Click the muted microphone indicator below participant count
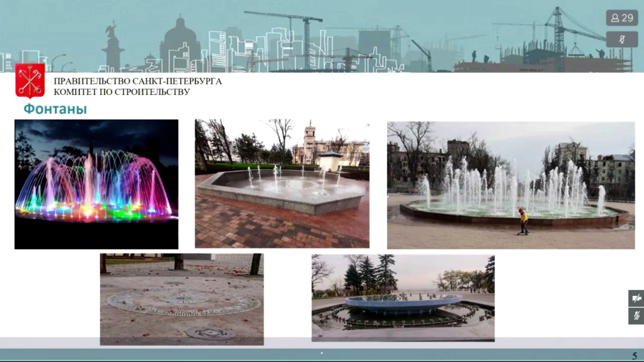 tap(622, 39)
